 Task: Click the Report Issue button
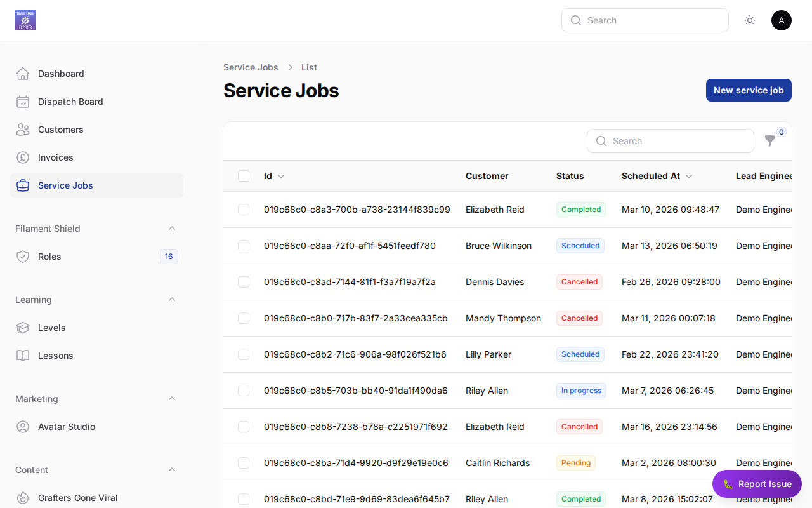tap(757, 484)
